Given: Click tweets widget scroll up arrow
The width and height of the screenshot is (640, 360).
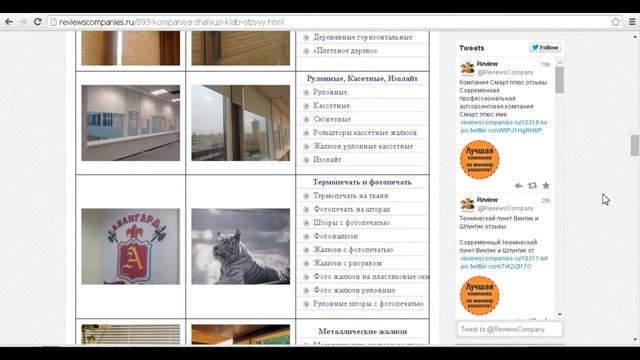Looking at the screenshot, I should point(559,63).
